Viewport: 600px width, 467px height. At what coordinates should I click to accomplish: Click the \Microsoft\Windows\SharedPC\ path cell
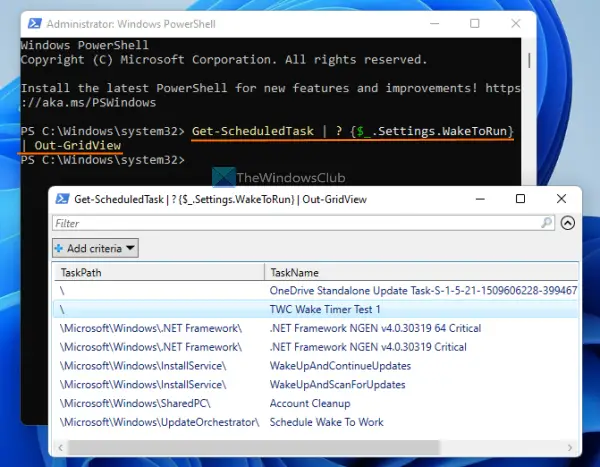click(135, 403)
